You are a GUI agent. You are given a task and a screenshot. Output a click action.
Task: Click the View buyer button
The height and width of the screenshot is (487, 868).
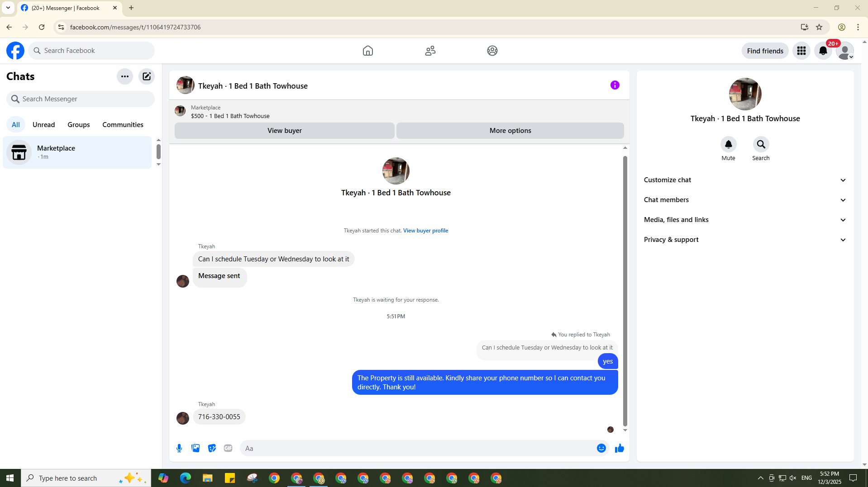coord(285,131)
